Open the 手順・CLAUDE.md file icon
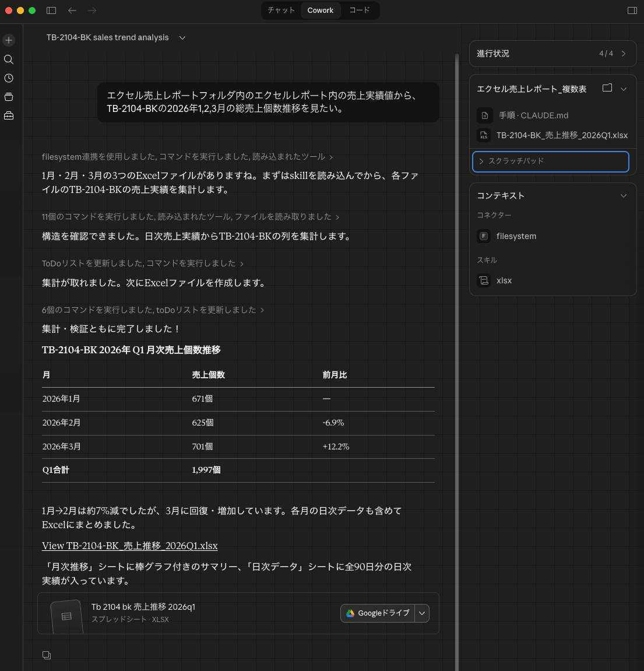This screenshot has width=644, height=671. tap(485, 115)
